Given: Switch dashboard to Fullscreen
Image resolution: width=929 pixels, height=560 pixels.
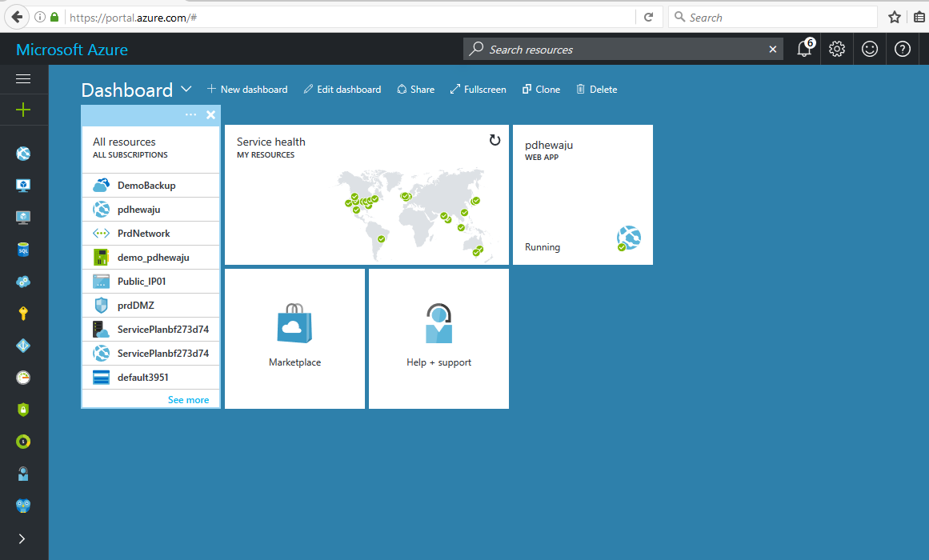Looking at the screenshot, I should point(478,90).
